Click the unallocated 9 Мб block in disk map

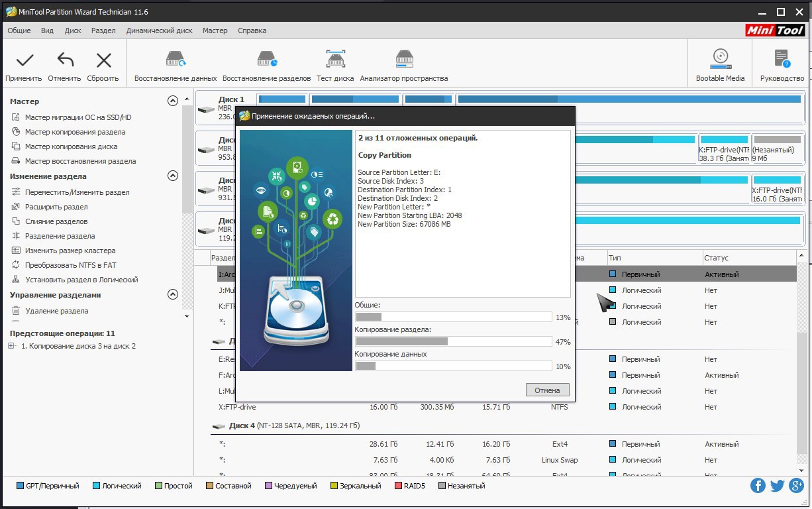coord(776,150)
